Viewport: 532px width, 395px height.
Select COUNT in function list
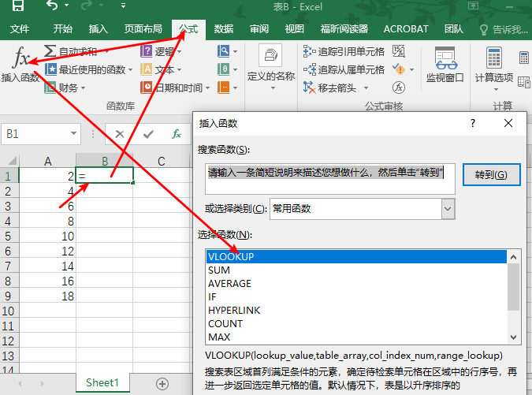(356, 324)
